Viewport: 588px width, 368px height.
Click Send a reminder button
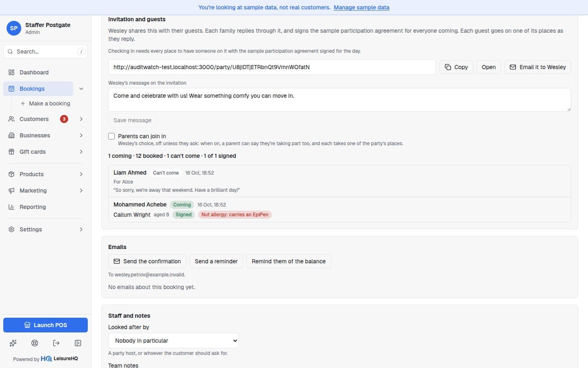click(216, 261)
